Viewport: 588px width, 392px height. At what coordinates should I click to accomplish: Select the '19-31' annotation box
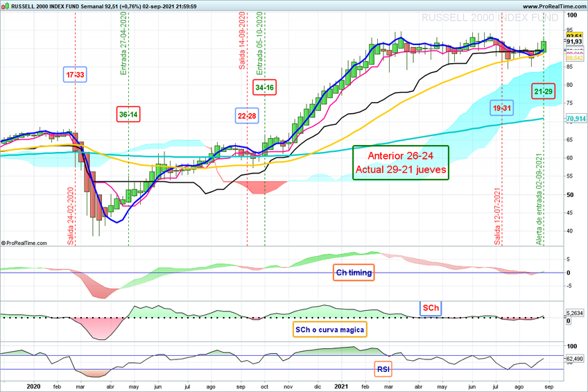(502, 108)
